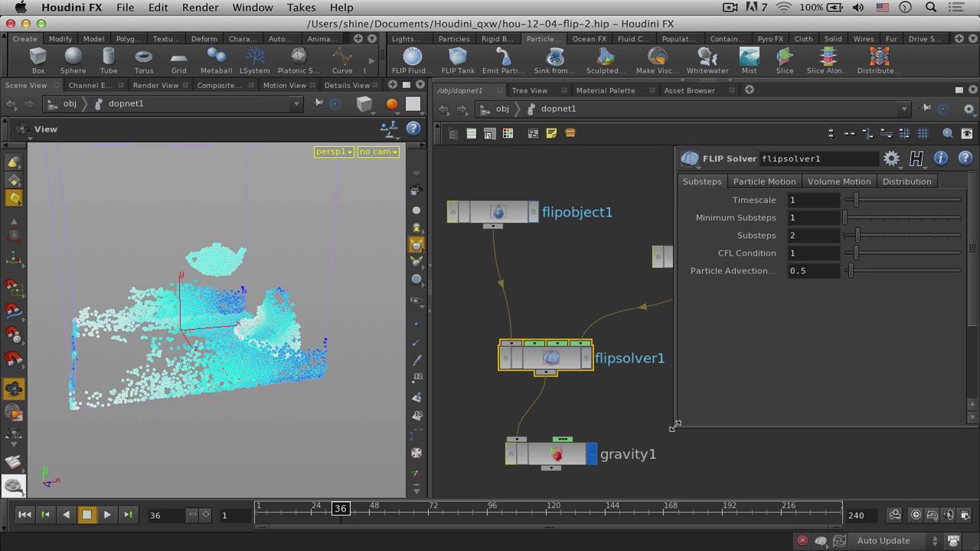Toggle the network editor grid display
This screenshot has width=980, height=551.
tap(923, 133)
